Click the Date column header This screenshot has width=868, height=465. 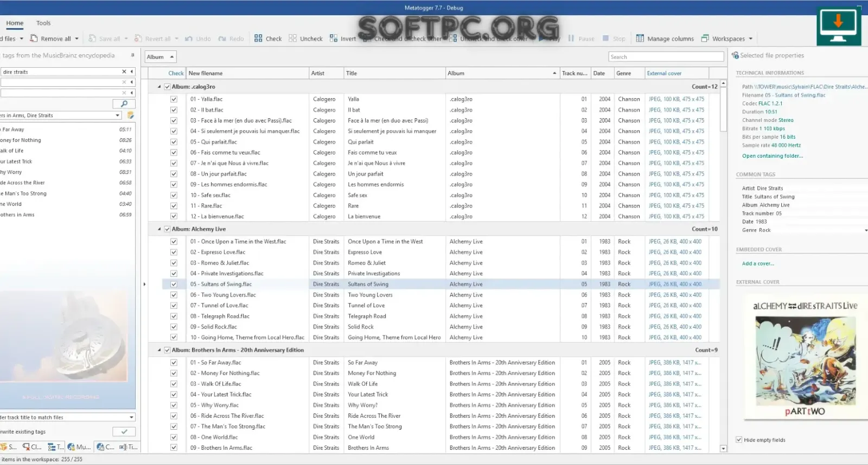coord(602,73)
